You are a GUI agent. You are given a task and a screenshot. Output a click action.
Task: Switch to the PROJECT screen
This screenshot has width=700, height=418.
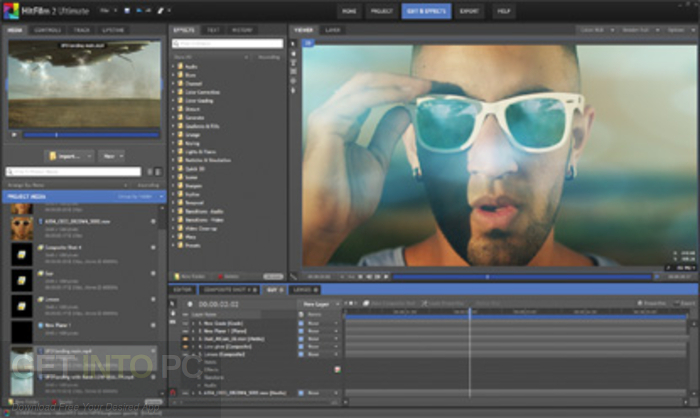click(x=382, y=11)
